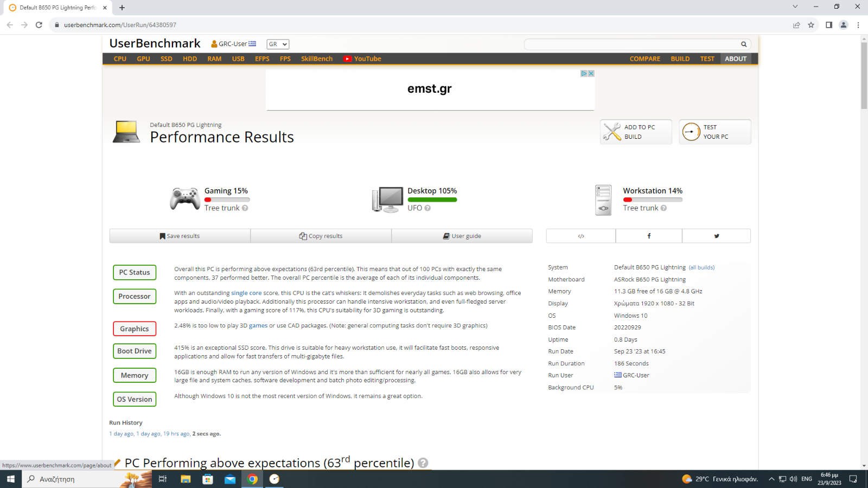Image resolution: width=868 pixels, height=488 pixels.
Task: Click the site search input field
Action: coord(632,44)
